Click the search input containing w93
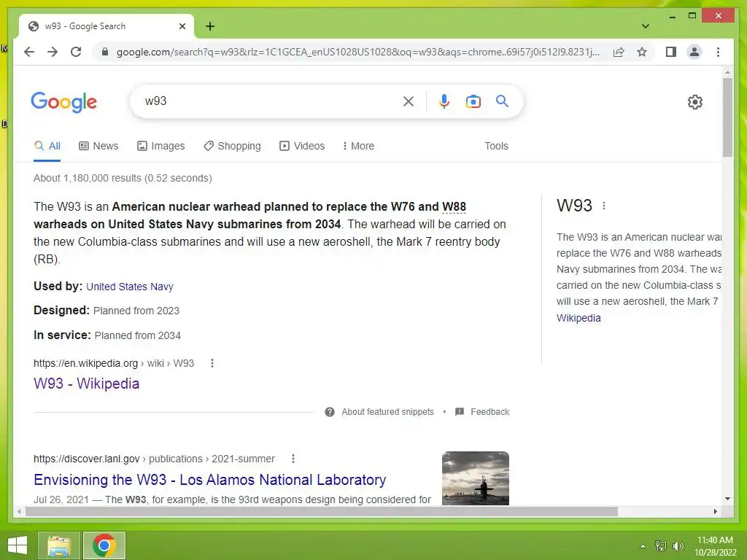 [271, 101]
